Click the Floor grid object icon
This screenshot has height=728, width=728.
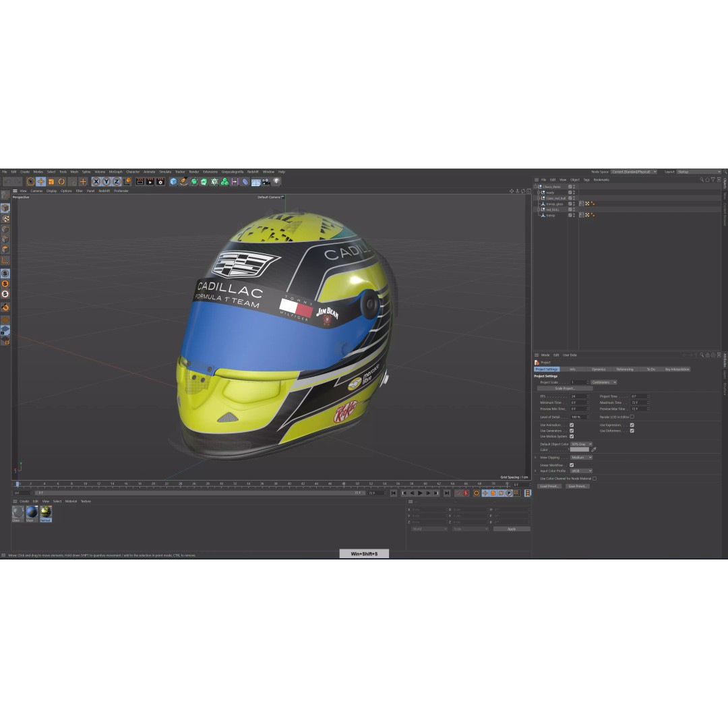pos(256,181)
